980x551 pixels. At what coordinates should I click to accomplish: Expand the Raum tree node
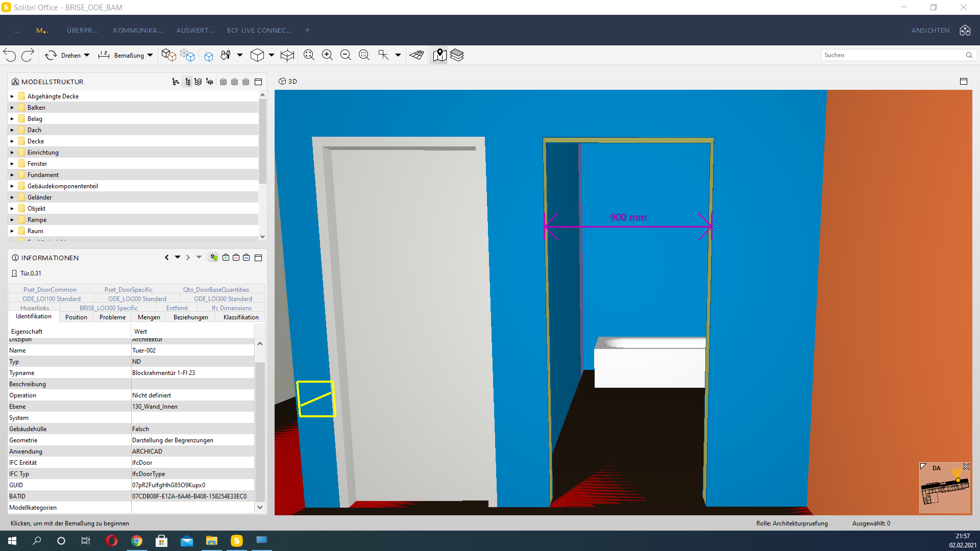(12, 231)
